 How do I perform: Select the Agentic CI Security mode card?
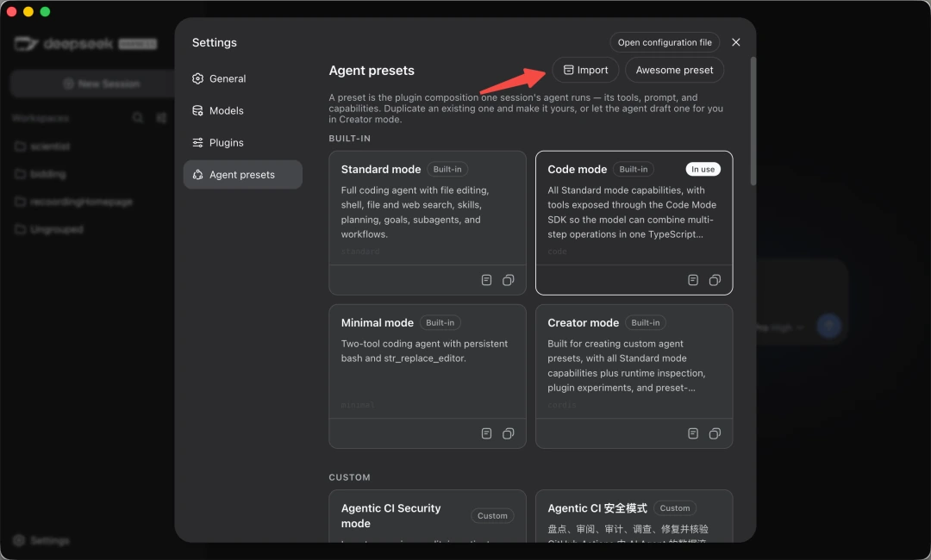[x=428, y=516]
